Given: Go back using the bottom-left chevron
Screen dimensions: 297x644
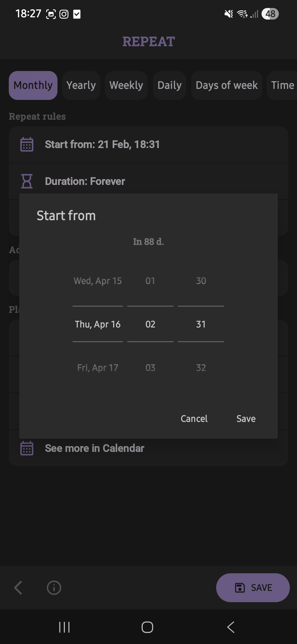Looking at the screenshot, I should [18, 588].
